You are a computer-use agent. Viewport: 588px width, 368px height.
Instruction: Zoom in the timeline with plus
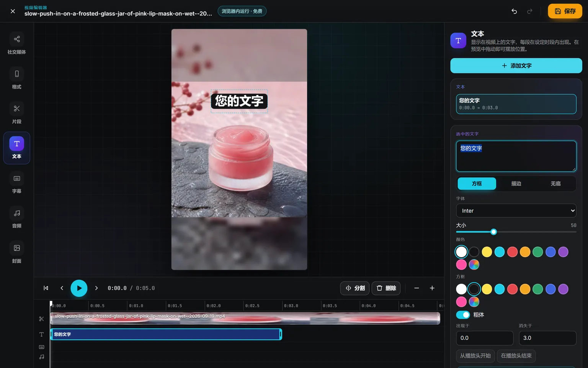(432, 288)
